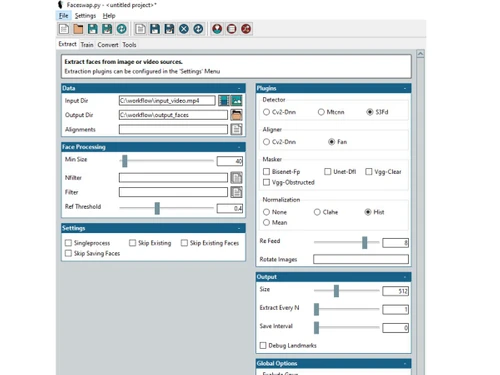Browse for Output Dir folder
The image size is (500, 375).
point(236,115)
